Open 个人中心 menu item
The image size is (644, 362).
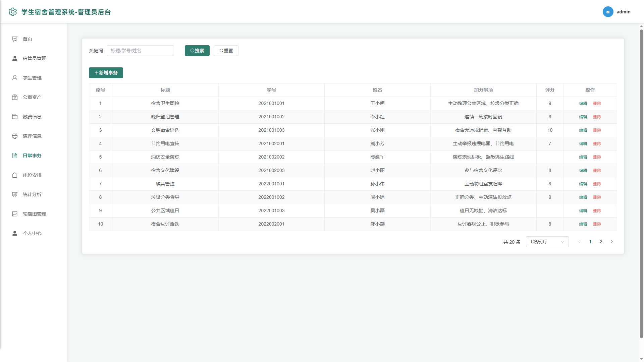pos(34,233)
